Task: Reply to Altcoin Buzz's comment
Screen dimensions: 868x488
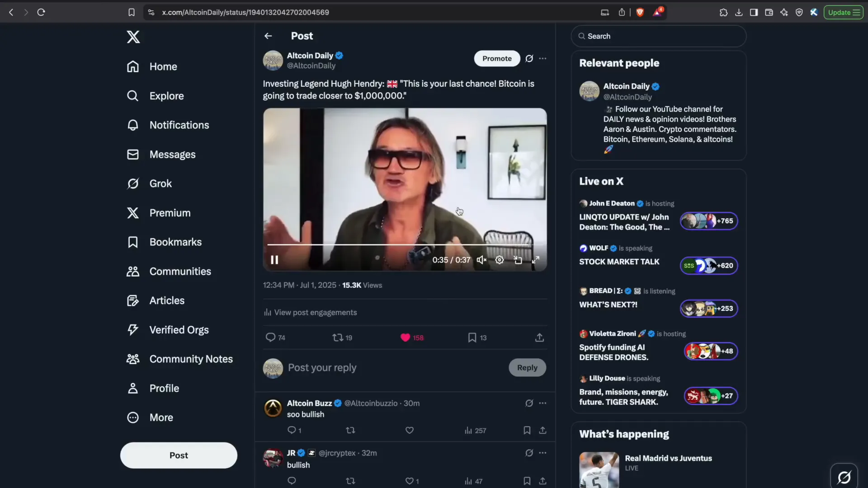Action: [x=294, y=430]
